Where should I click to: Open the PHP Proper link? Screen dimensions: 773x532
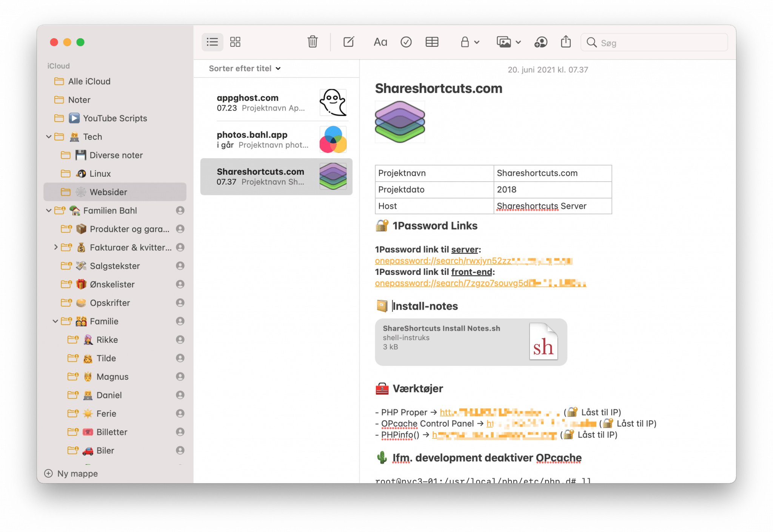[500, 412]
